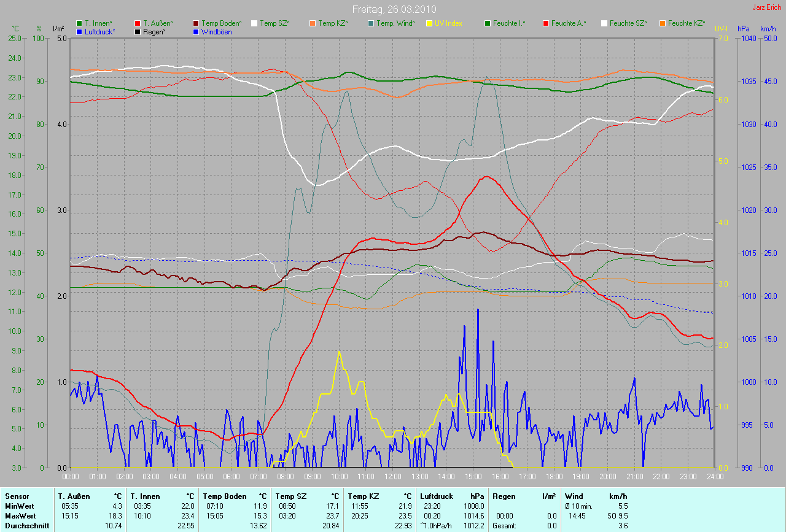The height and width of the screenshot is (532, 786).
Task: Click the orange Temp KZ legend square
Action: click(x=313, y=23)
